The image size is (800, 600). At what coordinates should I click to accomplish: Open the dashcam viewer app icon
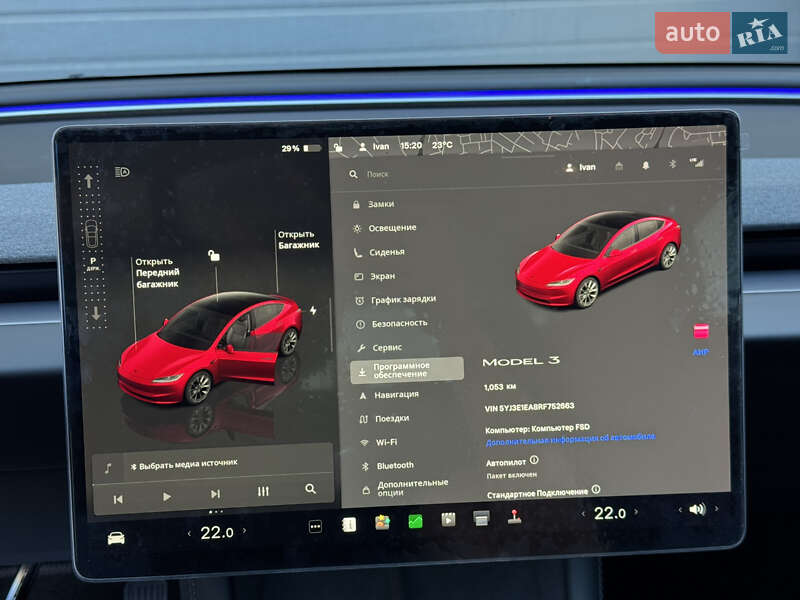coord(481,518)
